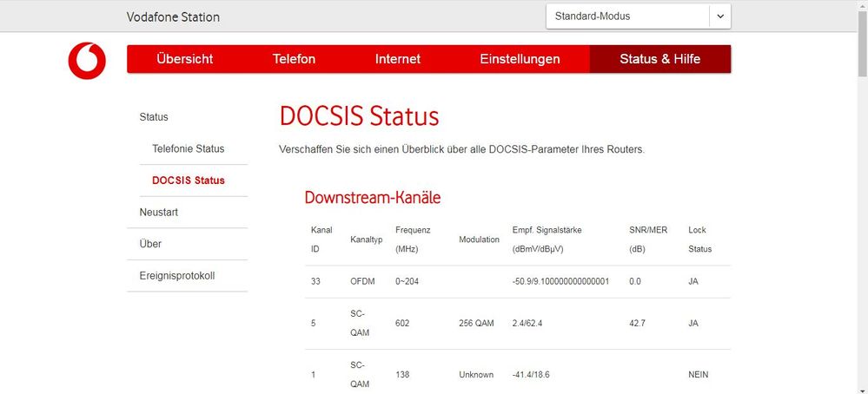The height and width of the screenshot is (394, 868).
Task: Click the Lock Status column header
Action: [x=699, y=240]
